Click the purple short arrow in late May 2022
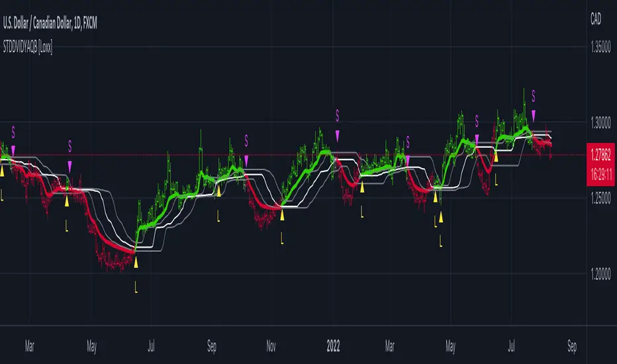 tap(477, 140)
